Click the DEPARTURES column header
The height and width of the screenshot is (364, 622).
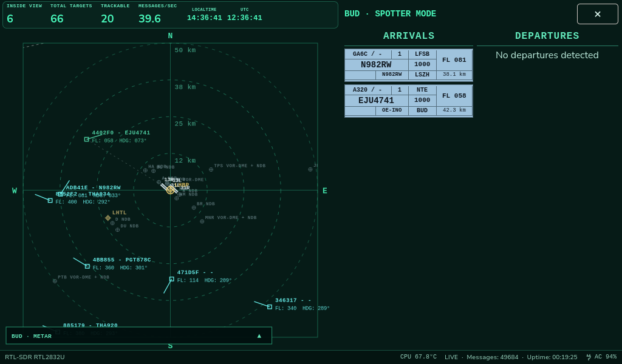point(547,36)
